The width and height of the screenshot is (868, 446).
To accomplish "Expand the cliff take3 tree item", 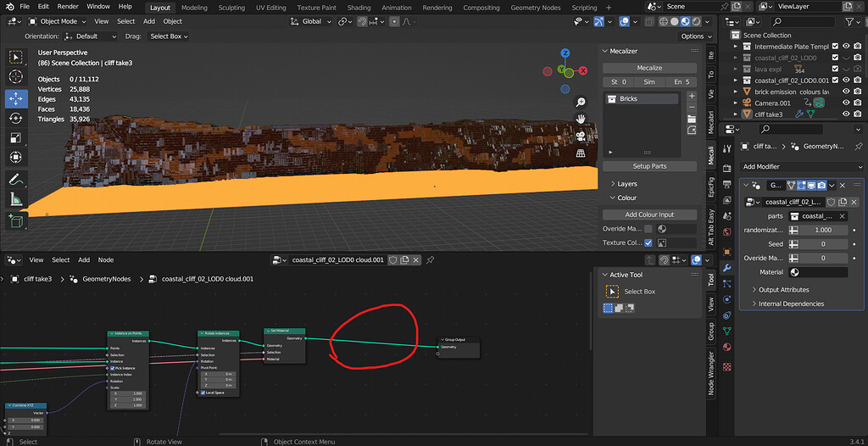I will click(x=736, y=114).
